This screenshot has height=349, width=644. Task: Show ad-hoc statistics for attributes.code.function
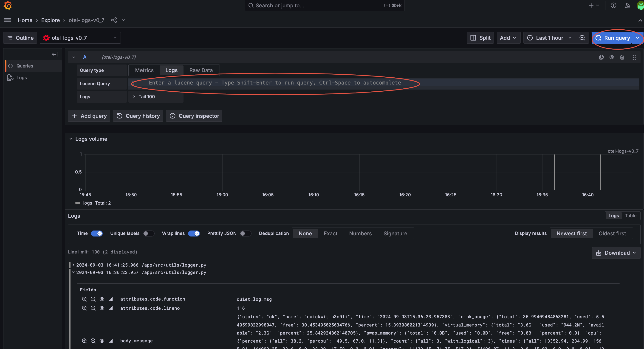111,299
